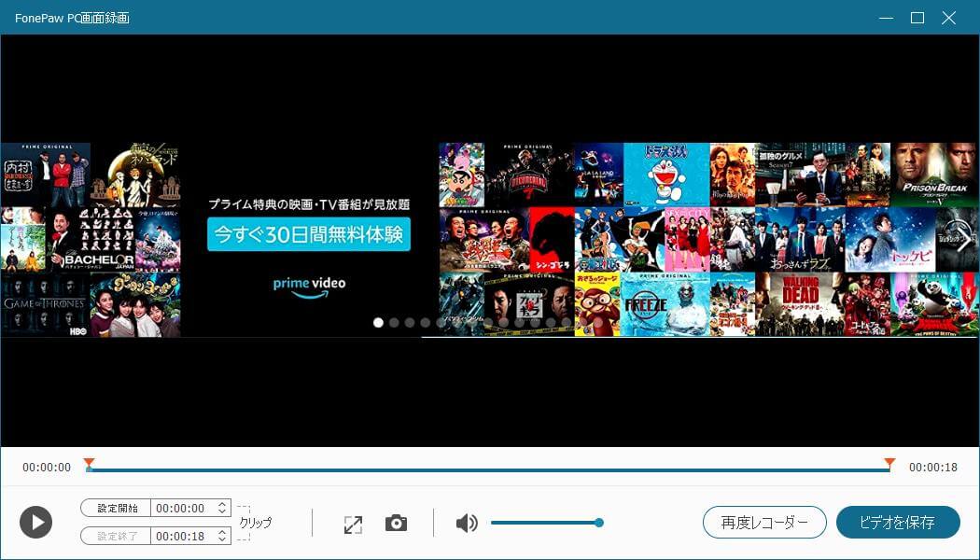The width and height of the screenshot is (980, 560).
Task: Mute audio via speaker icon
Action: [467, 523]
